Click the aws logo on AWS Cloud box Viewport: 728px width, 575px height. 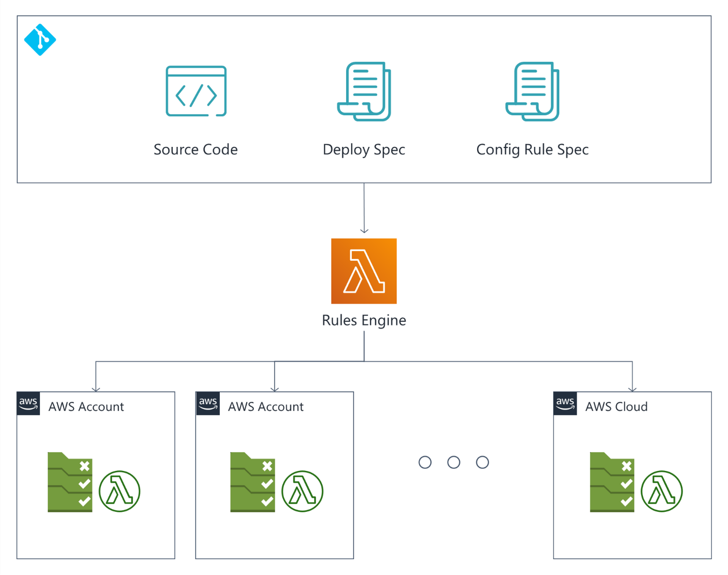565,404
